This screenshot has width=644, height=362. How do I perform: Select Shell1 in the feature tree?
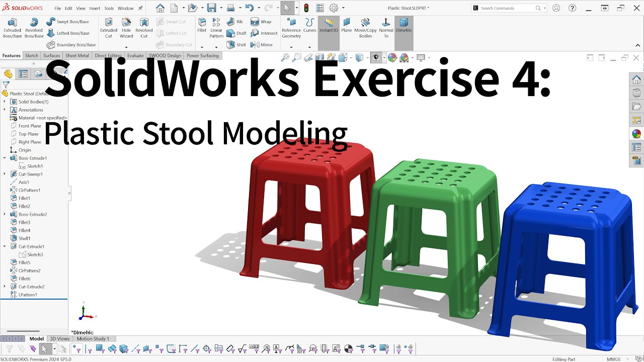[x=24, y=238]
